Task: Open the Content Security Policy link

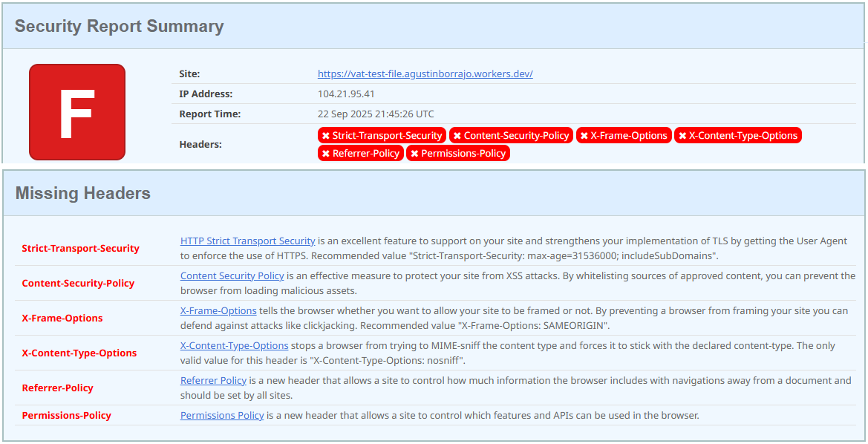Action: (x=232, y=276)
